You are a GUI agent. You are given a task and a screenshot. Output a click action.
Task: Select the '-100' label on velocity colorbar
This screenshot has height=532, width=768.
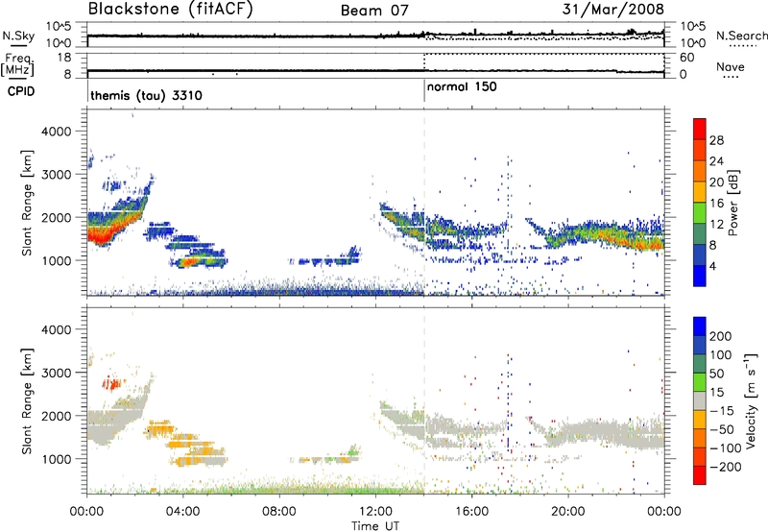(725, 447)
